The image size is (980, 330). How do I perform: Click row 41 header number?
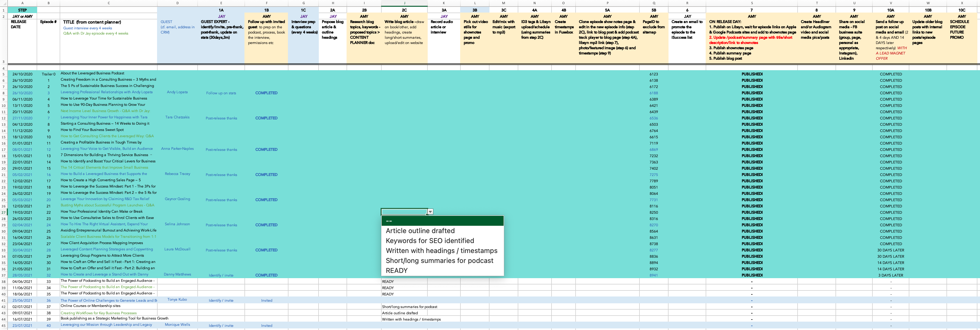[x=3, y=300]
